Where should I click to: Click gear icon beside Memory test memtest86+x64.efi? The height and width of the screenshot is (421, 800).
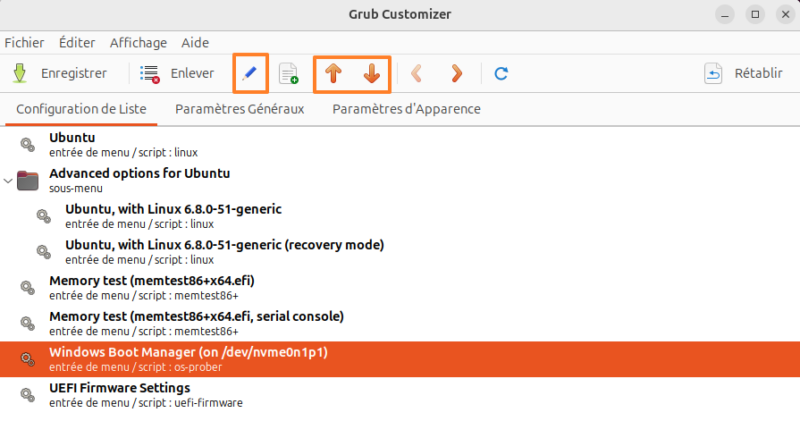click(x=28, y=288)
